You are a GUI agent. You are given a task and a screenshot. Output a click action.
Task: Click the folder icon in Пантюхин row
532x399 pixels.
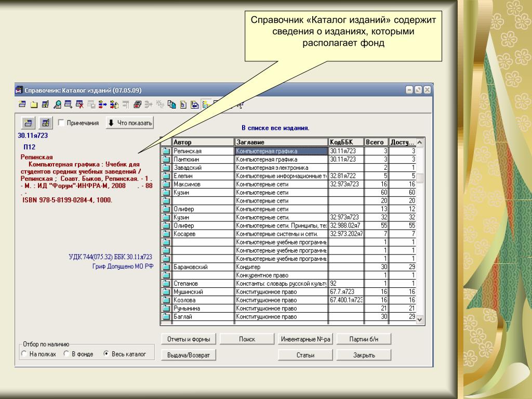tap(166, 159)
